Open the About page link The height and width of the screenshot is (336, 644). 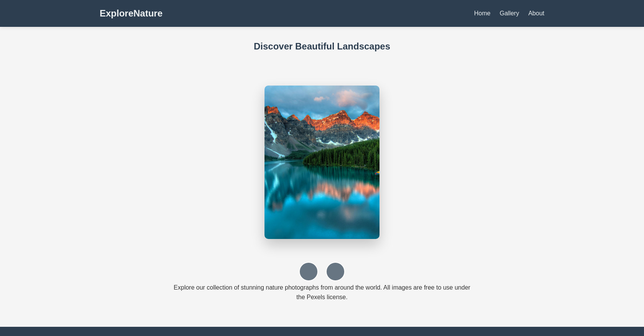point(536,13)
